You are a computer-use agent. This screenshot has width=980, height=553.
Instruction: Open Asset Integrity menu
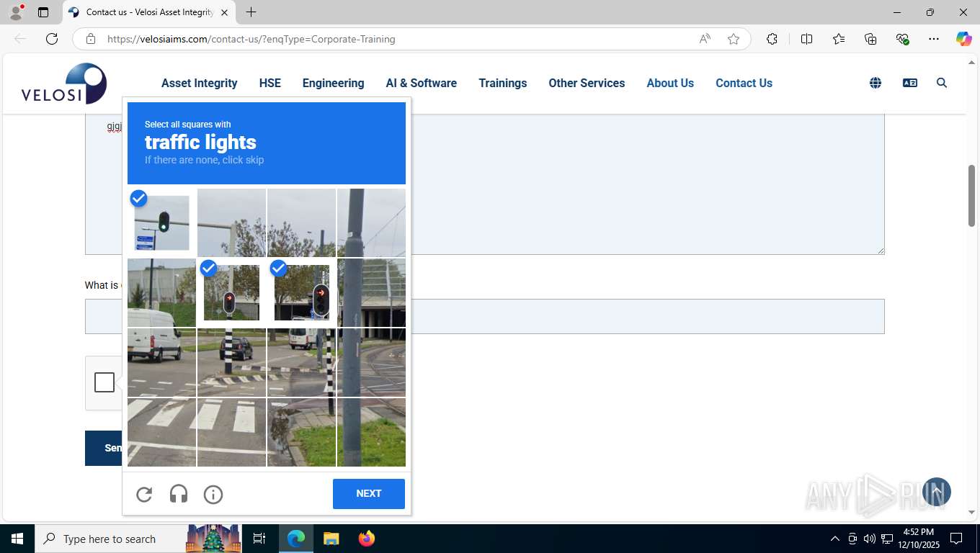(x=200, y=83)
